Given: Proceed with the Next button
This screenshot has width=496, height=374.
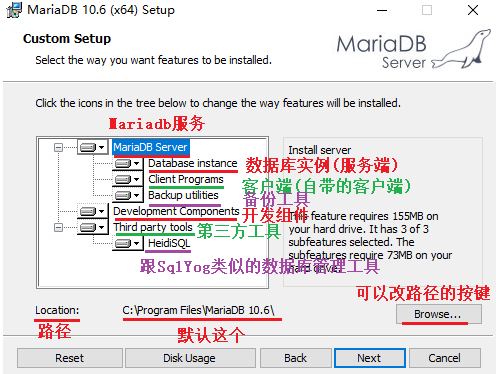Looking at the screenshot, I should (370, 358).
